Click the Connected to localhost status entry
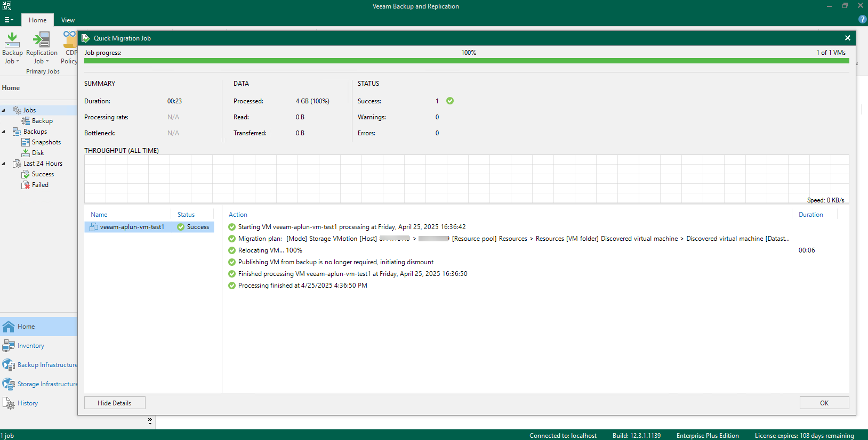Image resolution: width=868 pixels, height=440 pixels. [x=563, y=436]
